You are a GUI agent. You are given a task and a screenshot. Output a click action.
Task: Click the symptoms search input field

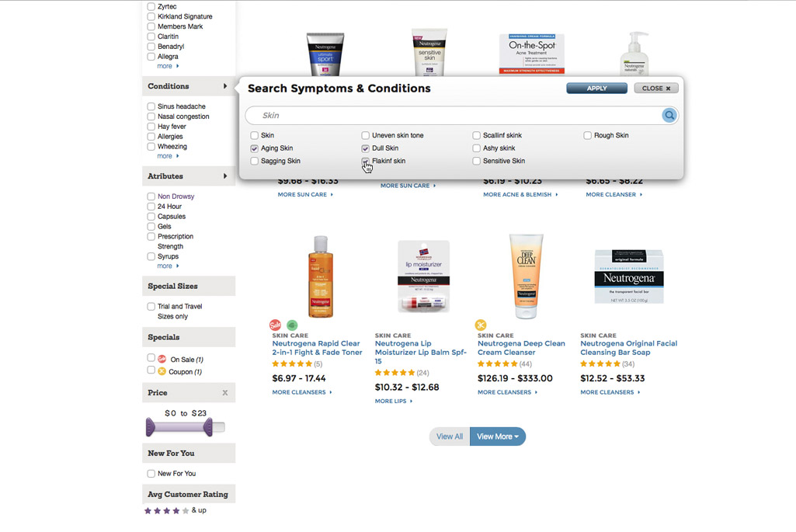454,115
